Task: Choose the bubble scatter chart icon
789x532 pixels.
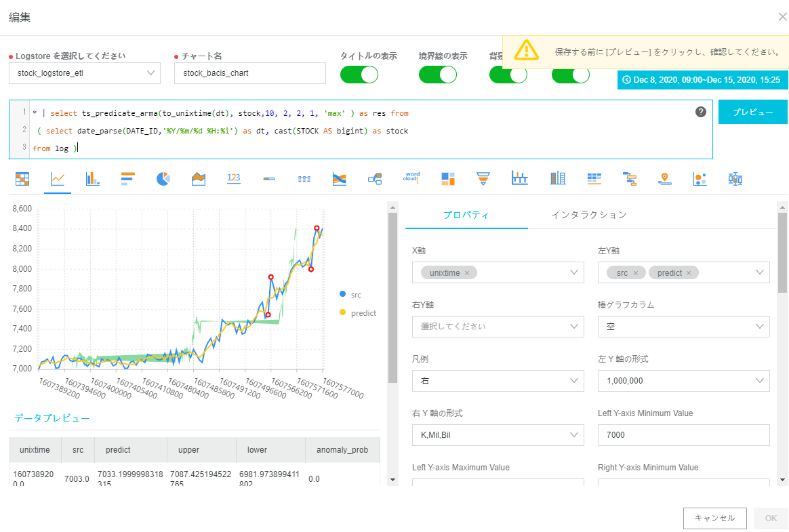Action: coord(700,179)
